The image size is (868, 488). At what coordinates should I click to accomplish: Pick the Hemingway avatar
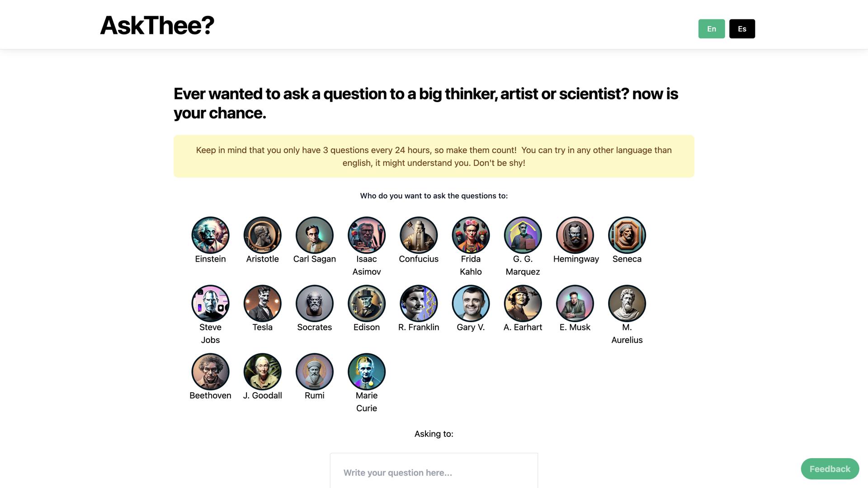coord(575,235)
